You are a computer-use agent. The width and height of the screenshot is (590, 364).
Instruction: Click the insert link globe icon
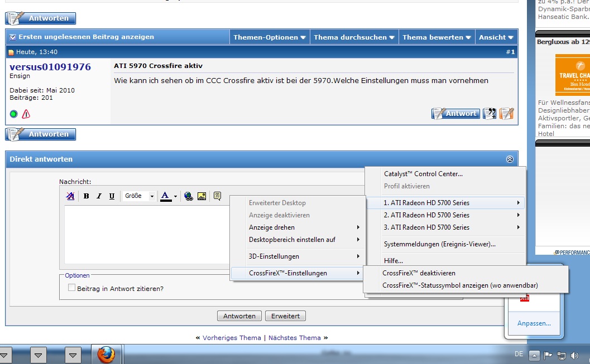click(189, 196)
